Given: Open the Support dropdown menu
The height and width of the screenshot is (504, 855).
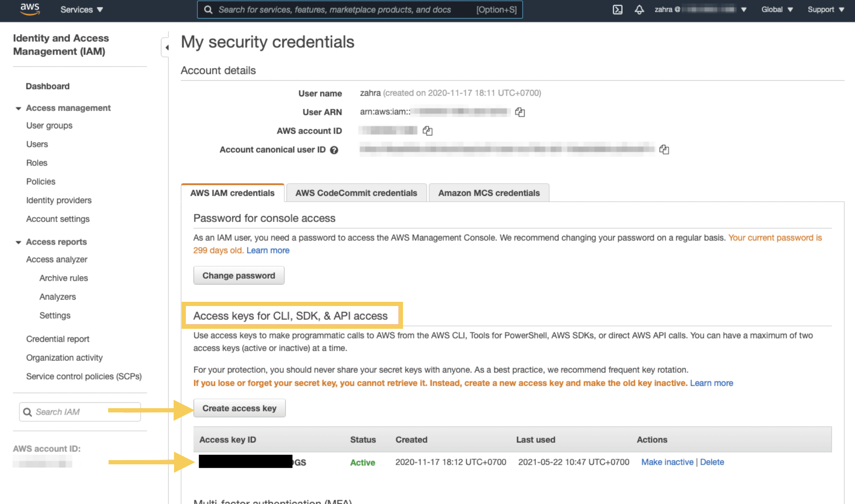Looking at the screenshot, I should click(826, 10).
